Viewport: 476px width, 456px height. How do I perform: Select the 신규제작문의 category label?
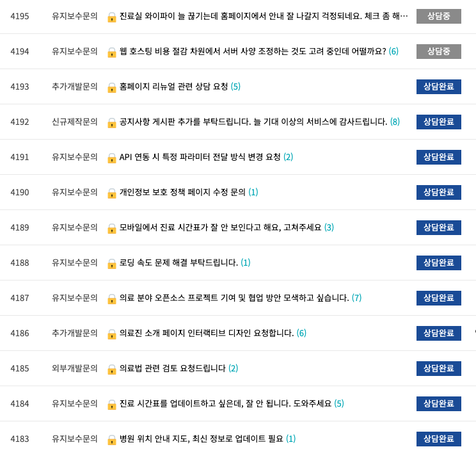75,122
